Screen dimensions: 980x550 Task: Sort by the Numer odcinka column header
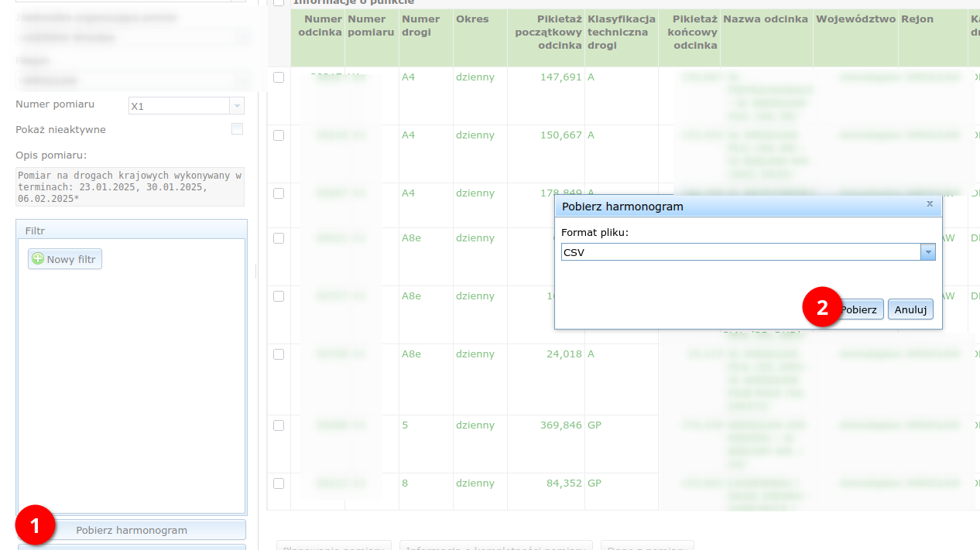(x=318, y=38)
